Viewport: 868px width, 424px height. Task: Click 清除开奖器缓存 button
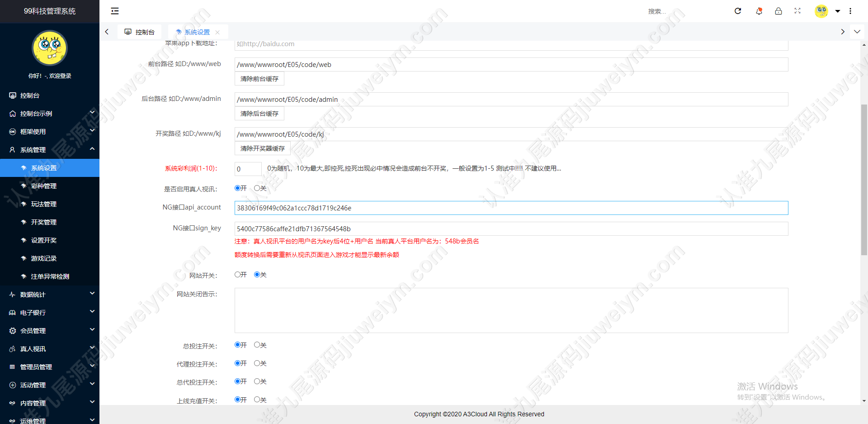point(263,148)
